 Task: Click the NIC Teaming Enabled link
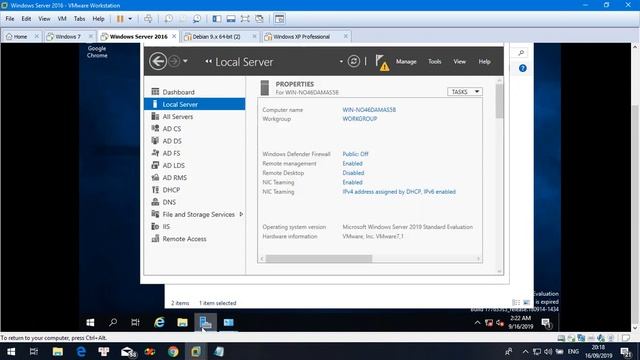coord(352,182)
